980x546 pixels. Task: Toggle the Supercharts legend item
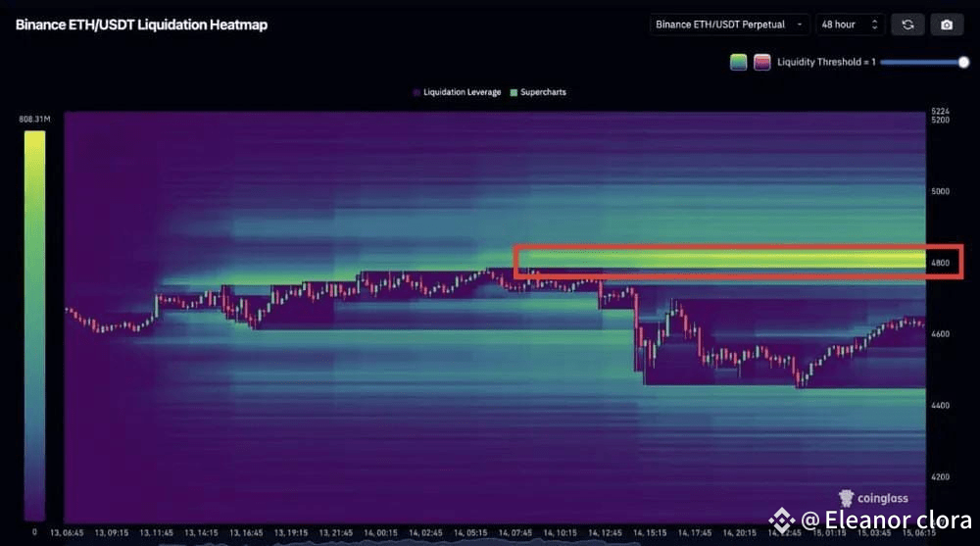click(x=538, y=92)
